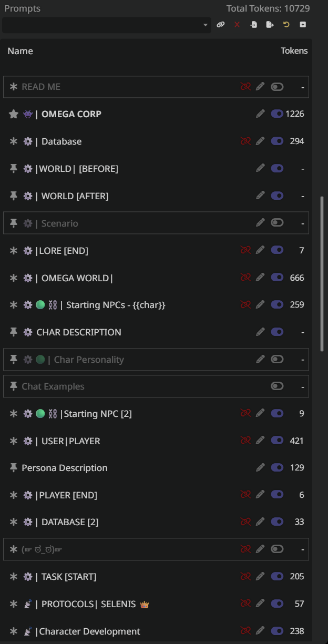Image resolution: width=328 pixels, height=644 pixels.
Task: Toggle off the TASK [START] prompt
Action: tap(277, 576)
